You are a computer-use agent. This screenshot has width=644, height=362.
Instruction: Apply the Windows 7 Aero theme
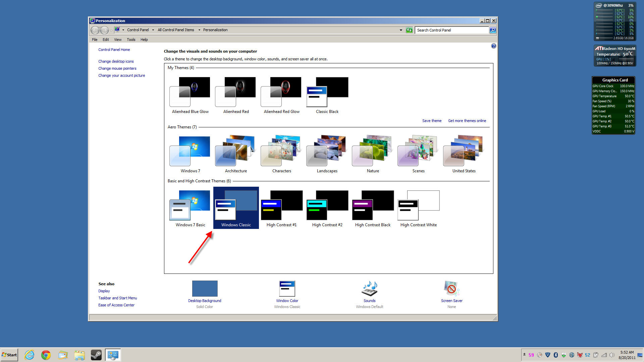pos(190,155)
